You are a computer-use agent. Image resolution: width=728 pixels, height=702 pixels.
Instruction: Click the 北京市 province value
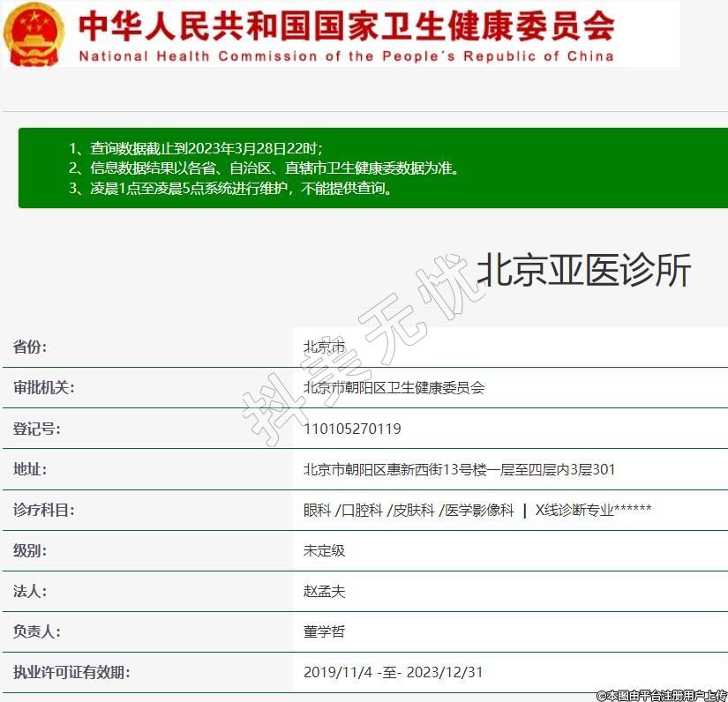point(324,347)
